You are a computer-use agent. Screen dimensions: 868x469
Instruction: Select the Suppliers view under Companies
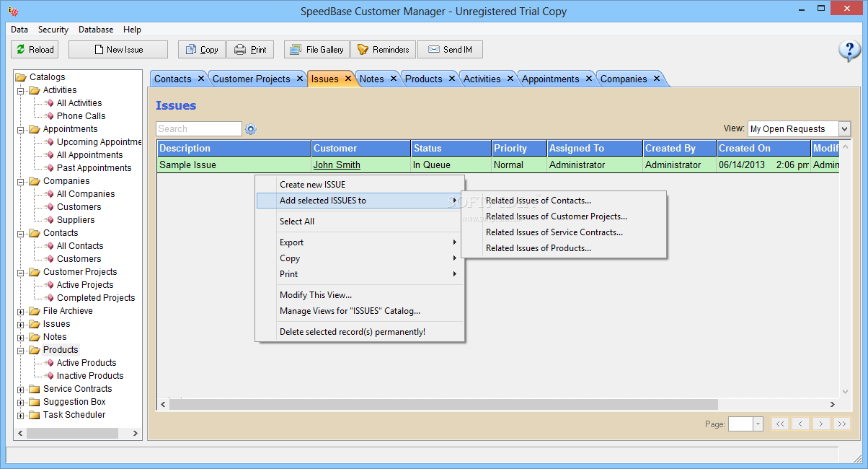click(76, 220)
